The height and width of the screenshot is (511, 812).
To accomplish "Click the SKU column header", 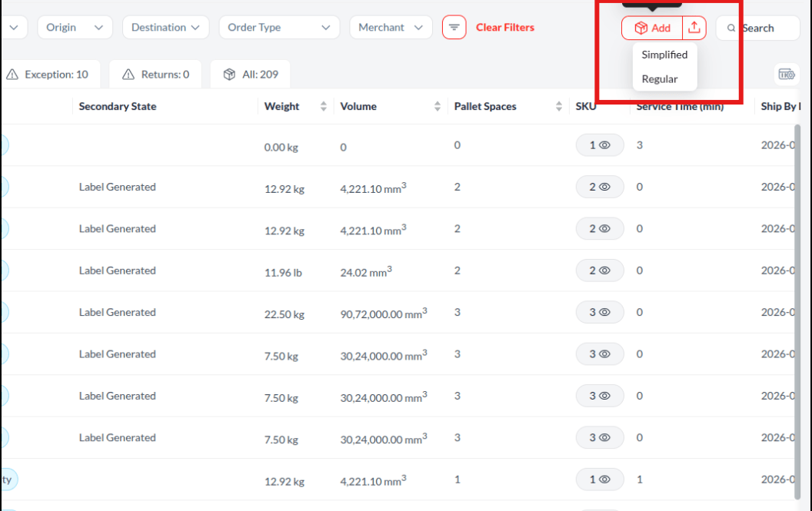I will (x=586, y=106).
